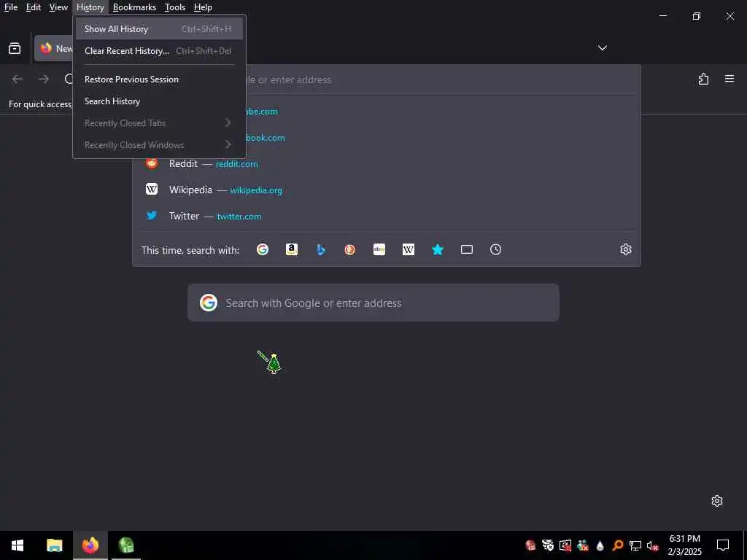Click the orange magnifier tray icon
Image resolution: width=747 pixels, height=560 pixels.
coord(617,545)
